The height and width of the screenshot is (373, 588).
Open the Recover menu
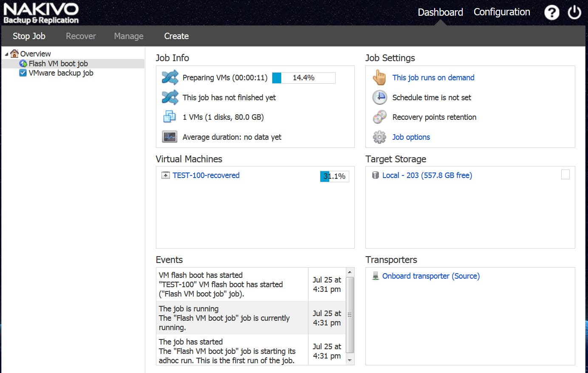coord(81,36)
